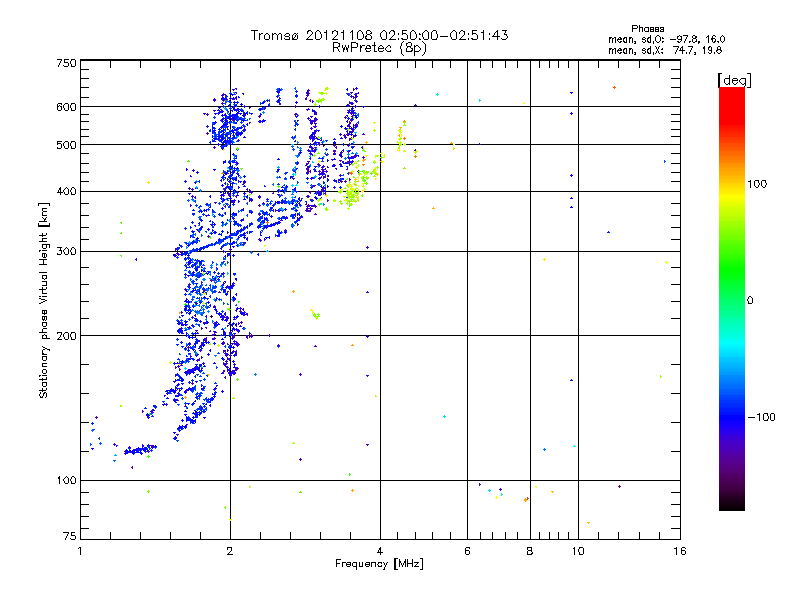Viewport: 800px width, 600px height.
Task: Click the 'RwPretec (8p)' subtitle
Action: pyautogui.click(x=379, y=48)
